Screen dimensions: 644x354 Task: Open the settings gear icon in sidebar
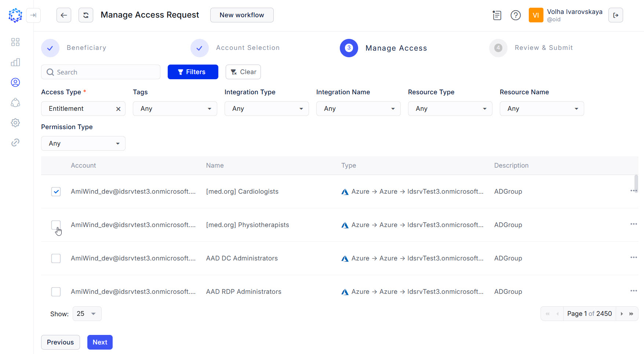15,123
